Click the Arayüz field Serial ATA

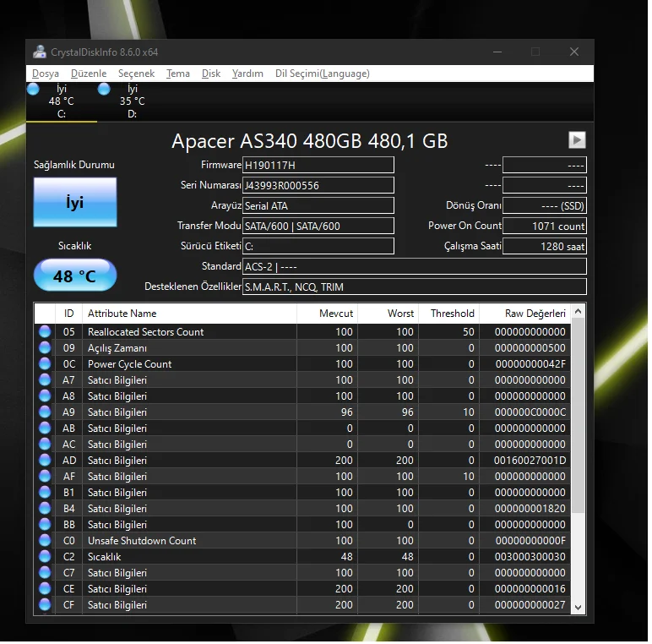coord(318,205)
